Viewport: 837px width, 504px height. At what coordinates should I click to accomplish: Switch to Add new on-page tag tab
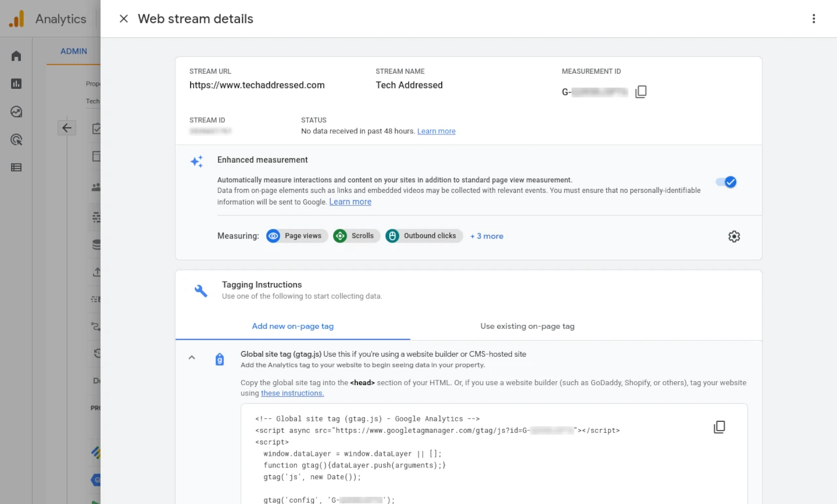point(293,326)
